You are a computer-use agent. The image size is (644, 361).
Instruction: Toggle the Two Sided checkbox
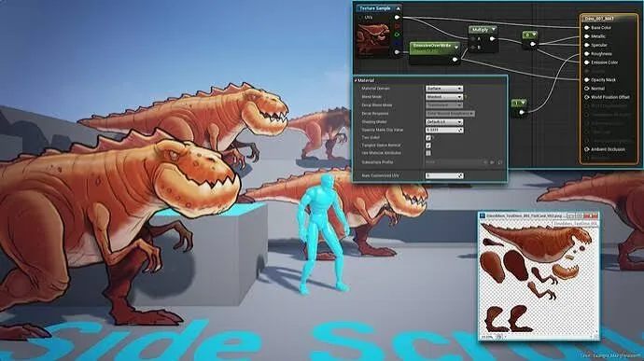(428, 137)
